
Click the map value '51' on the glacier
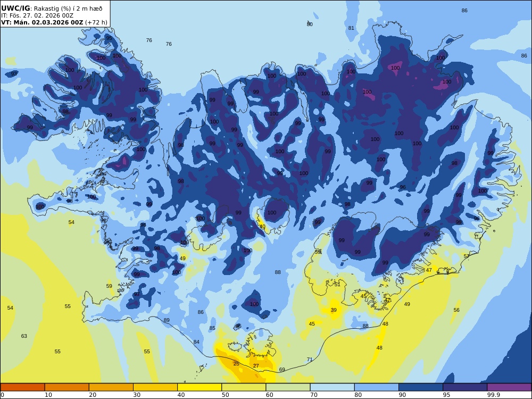(x=337, y=285)
